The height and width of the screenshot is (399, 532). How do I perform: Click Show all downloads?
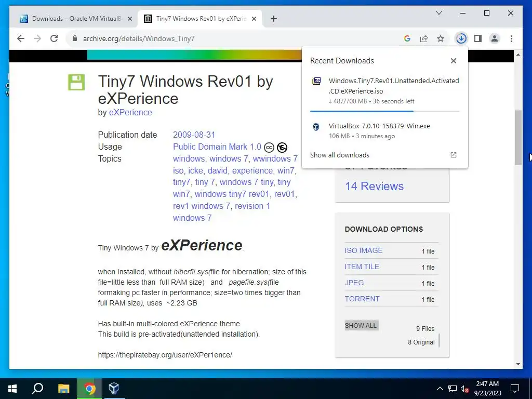pyautogui.click(x=340, y=155)
